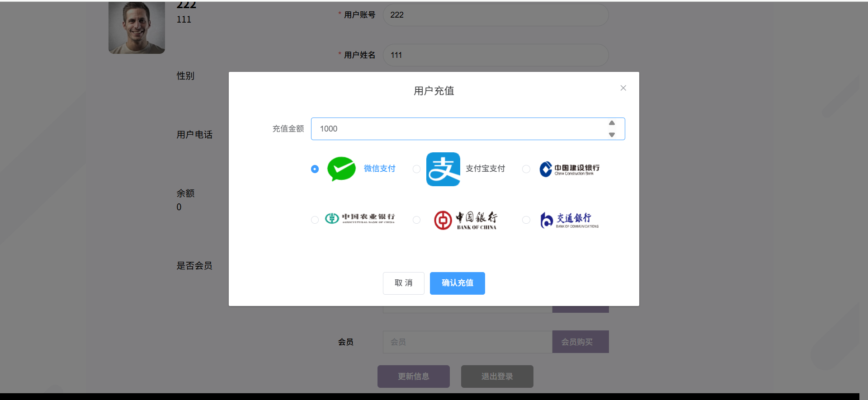
Task: Click the 余额 label in sidebar
Action: coord(186,193)
